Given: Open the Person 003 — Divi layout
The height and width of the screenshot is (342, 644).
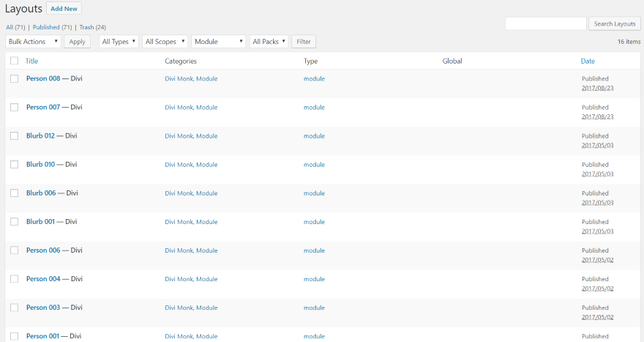Looking at the screenshot, I should [43, 308].
